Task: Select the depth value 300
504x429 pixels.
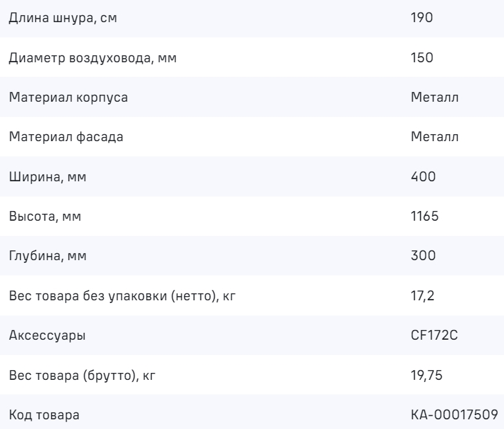Action: click(x=423, y=257)
